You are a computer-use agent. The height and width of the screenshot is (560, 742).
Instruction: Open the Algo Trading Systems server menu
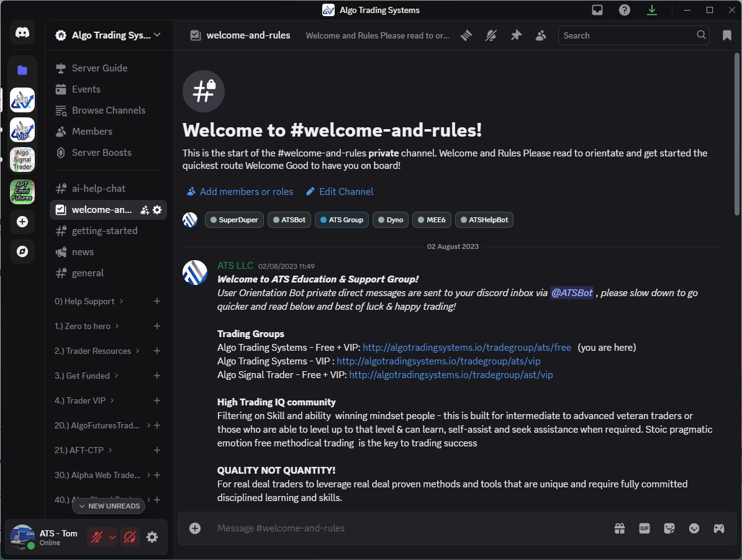109,35
